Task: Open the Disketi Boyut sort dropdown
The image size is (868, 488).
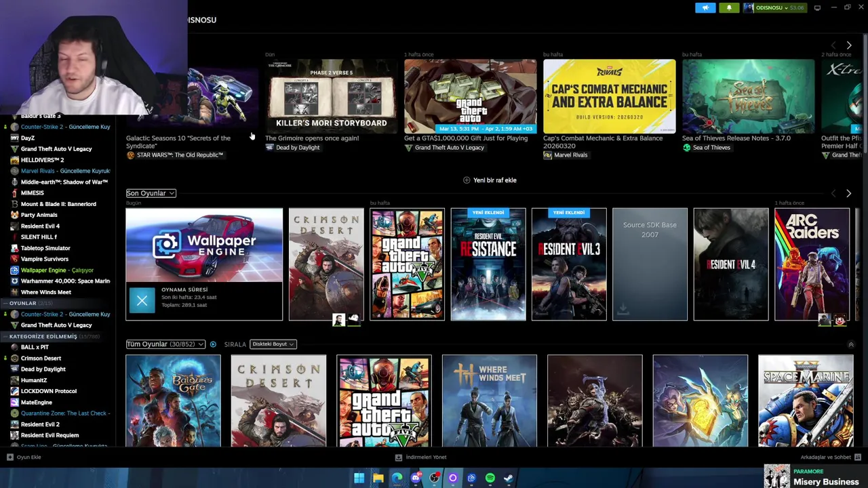Action: [x=273, y=344]
